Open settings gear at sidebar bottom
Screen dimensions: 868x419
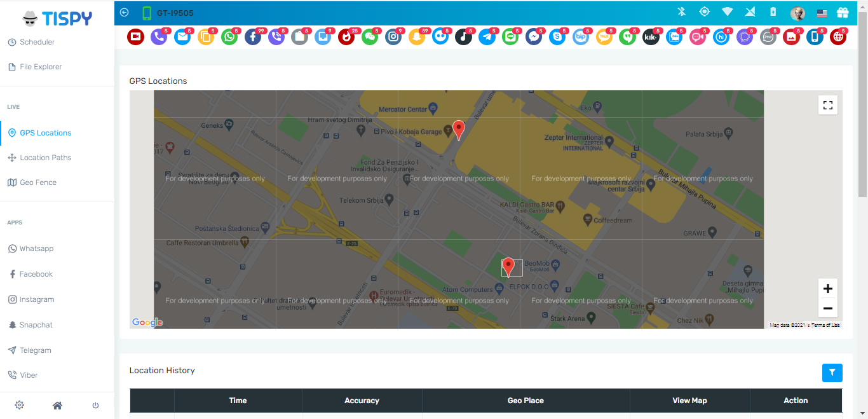(x=19, y=405)
